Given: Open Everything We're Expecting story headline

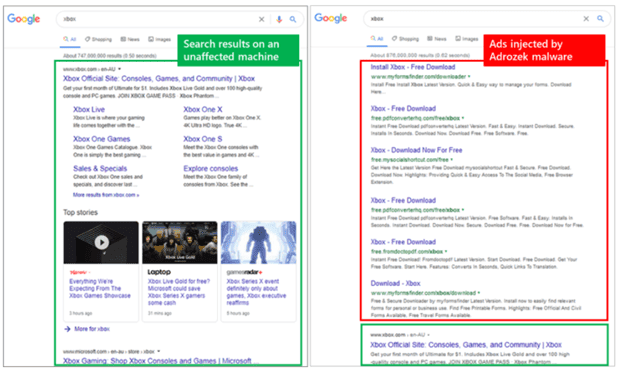Looking at the screenshot, I should [99, 288].
